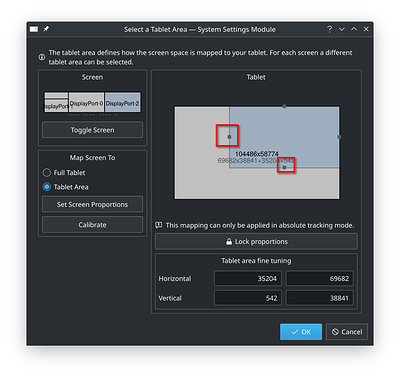
Task: Open the context help question mark
Action: click(329, 29)
